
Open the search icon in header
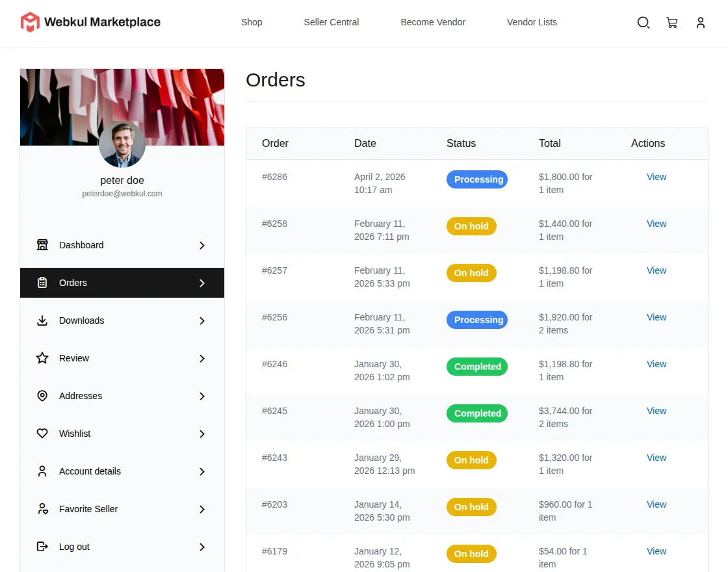(643, 22)
